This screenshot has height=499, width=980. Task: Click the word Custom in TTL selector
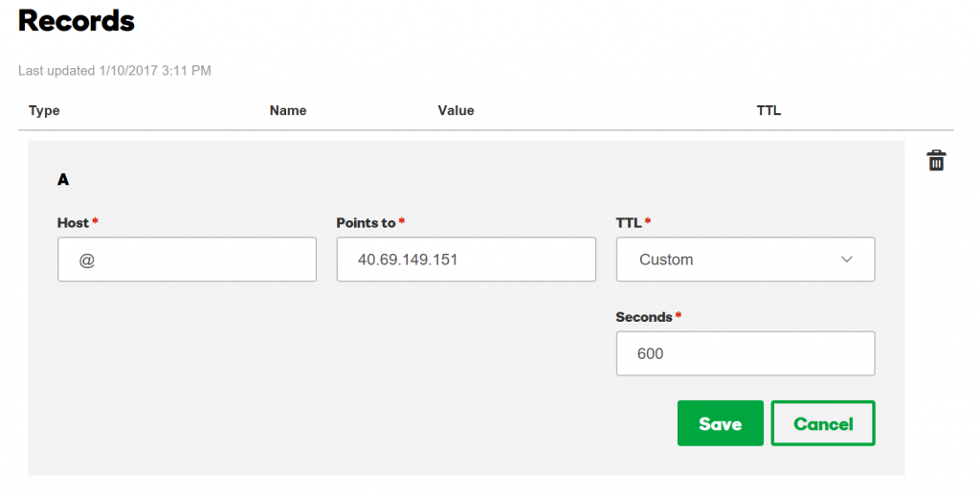(666, 260)
